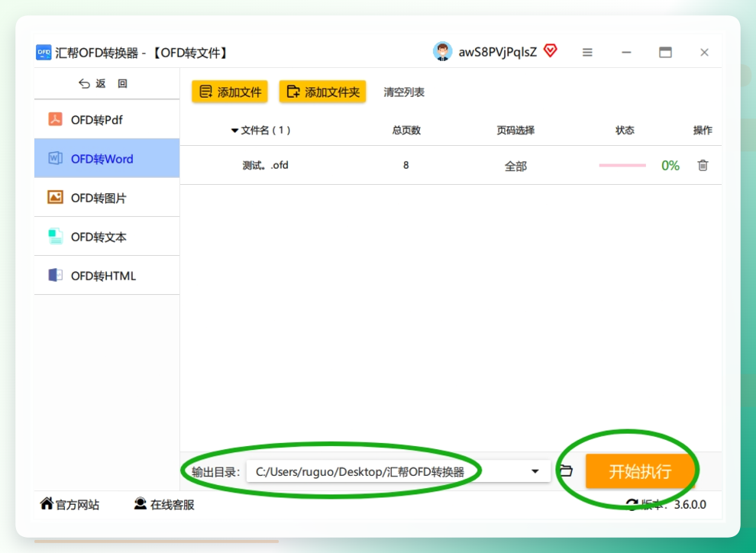Open 在线客服 online support

click(x=172, y=504)
